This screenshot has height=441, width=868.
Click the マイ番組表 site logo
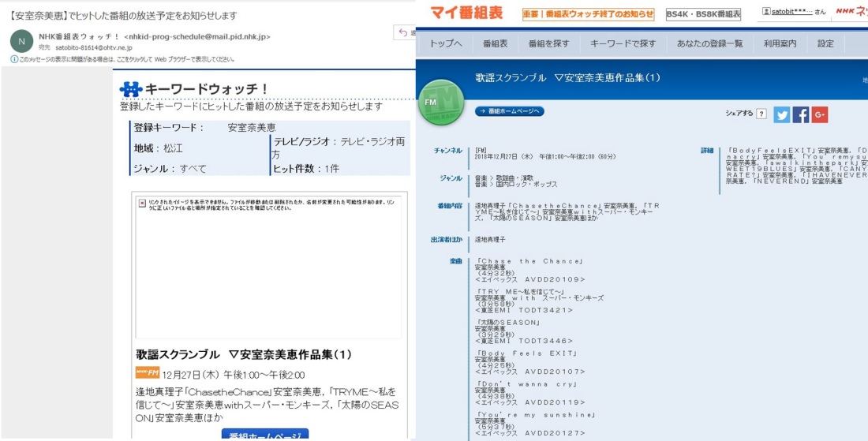(466, 13)
